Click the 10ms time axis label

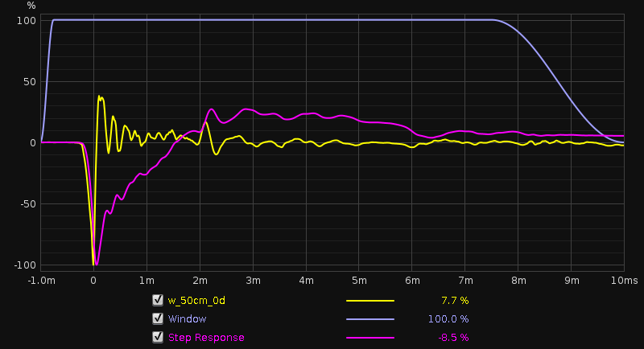coord(625,281)
